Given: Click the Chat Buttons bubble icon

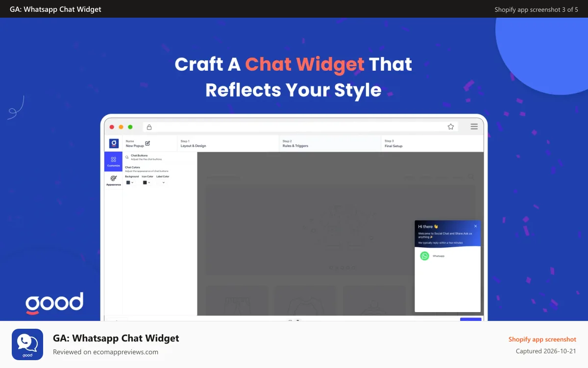Looking at the screenshot, I should 127,158.
